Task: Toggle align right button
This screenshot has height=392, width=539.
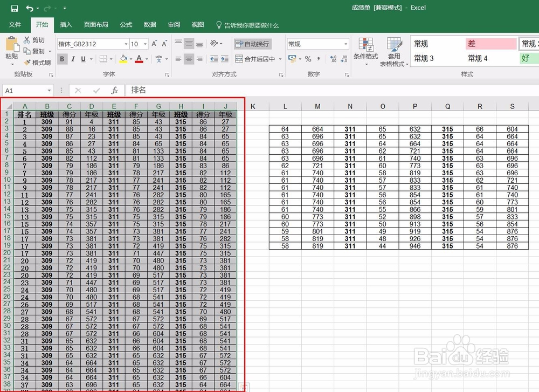Action: pos(199,59)
